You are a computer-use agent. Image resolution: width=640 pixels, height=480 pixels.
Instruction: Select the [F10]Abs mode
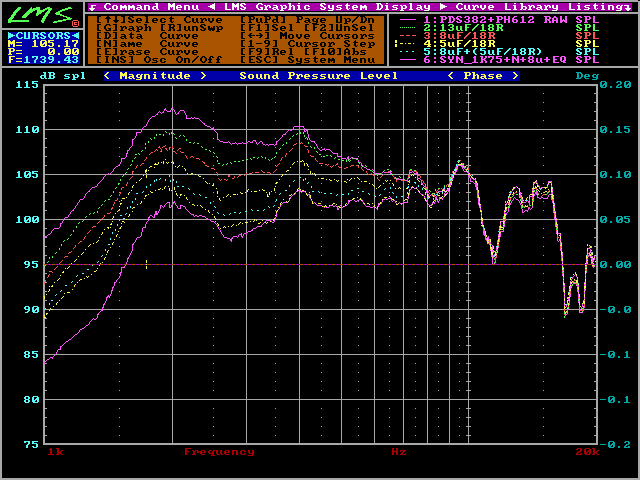(335, 52)
